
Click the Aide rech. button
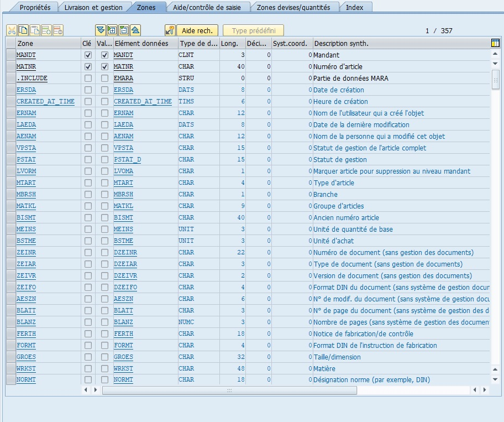pos(197,31)
